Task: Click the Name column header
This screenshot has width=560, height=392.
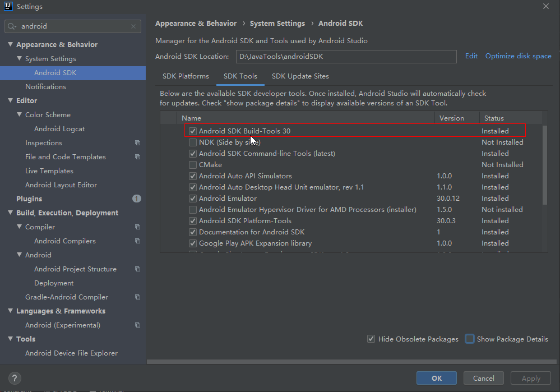Action: 306,118
